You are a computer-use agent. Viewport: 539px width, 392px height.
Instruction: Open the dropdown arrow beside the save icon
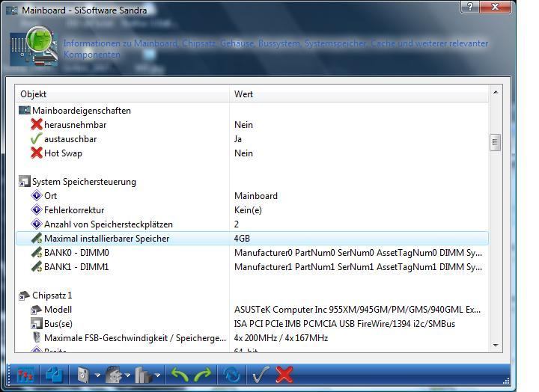[97, 375]
